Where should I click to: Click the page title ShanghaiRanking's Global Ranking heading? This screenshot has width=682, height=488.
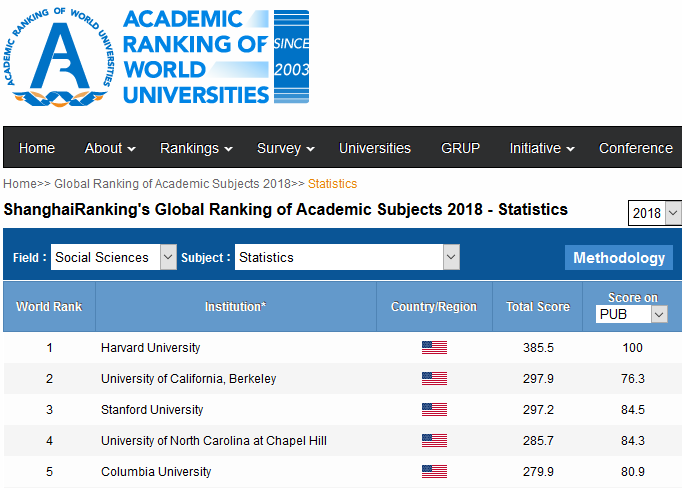285,210
